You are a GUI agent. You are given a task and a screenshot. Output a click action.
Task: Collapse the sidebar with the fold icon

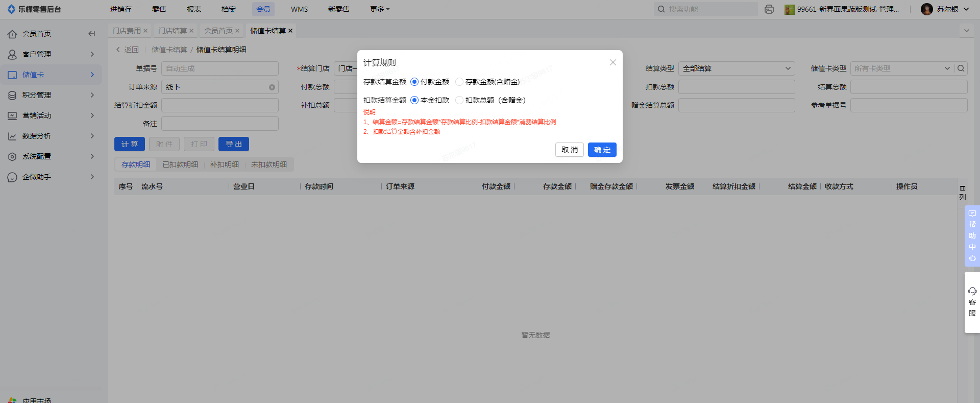pyautogui.click(x=92, y=34)
